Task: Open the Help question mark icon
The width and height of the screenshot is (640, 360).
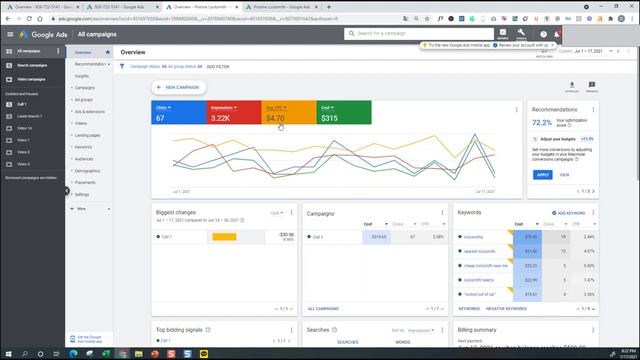Action: point(543,34)
